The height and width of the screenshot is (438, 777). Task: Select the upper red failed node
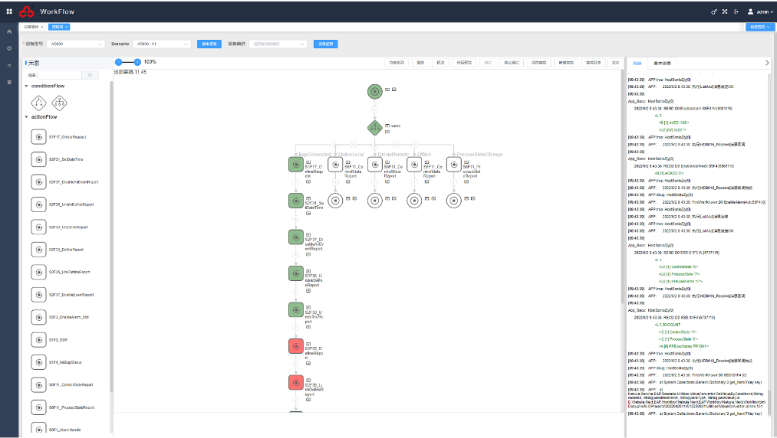click(296, 346)
